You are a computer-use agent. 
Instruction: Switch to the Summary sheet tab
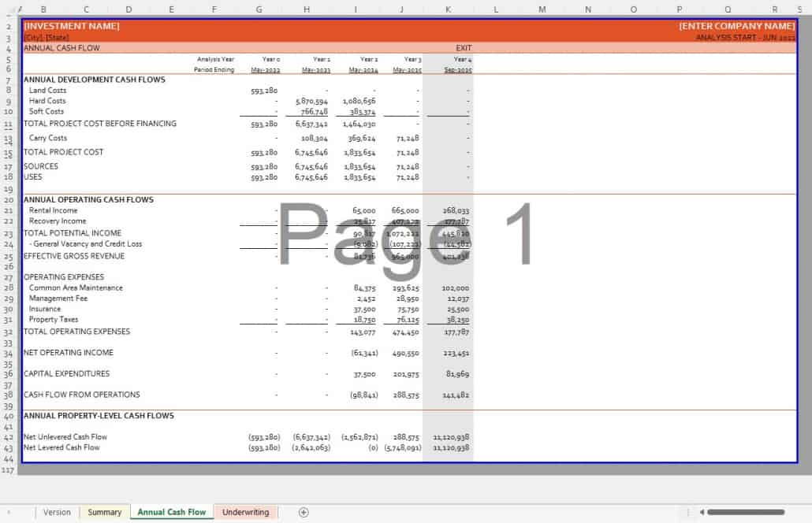pyautogui.click(x=104, y=512)
